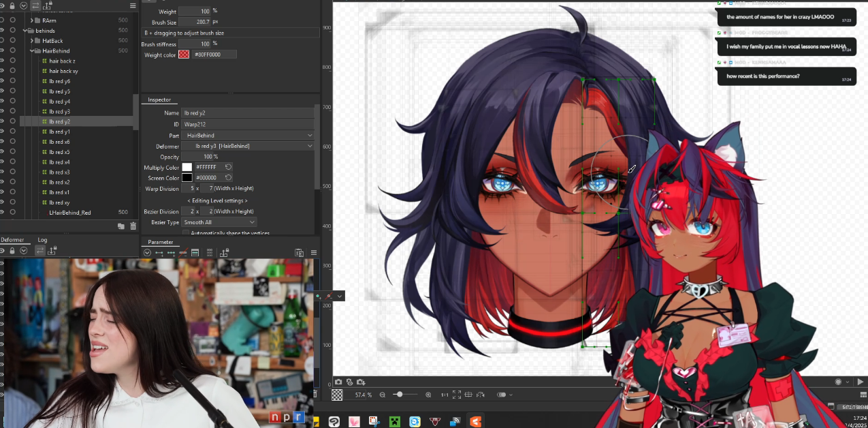The image size is (868, 428).
Task: Click the lock icon in Deformer panel header
Action: coord(12,251)
